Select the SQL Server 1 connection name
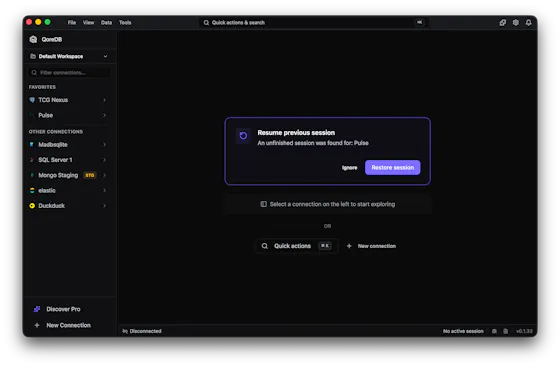The height and width of the screenshot is (367, 560). pos(55,160)
